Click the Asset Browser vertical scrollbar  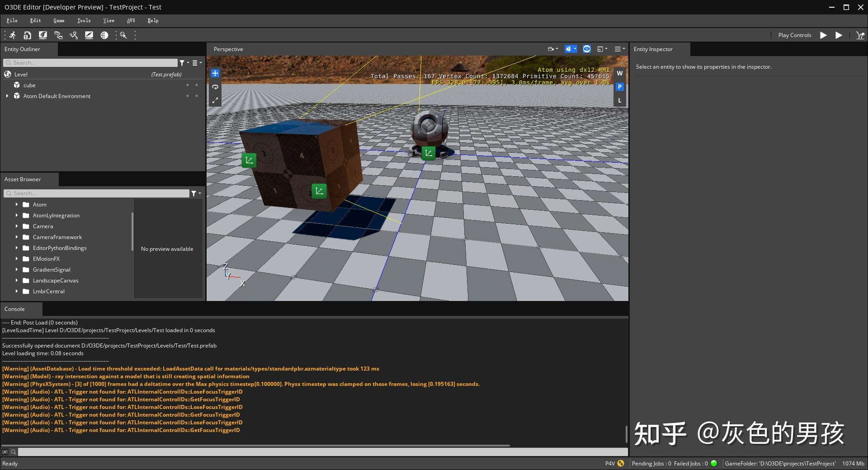[132, 231]
